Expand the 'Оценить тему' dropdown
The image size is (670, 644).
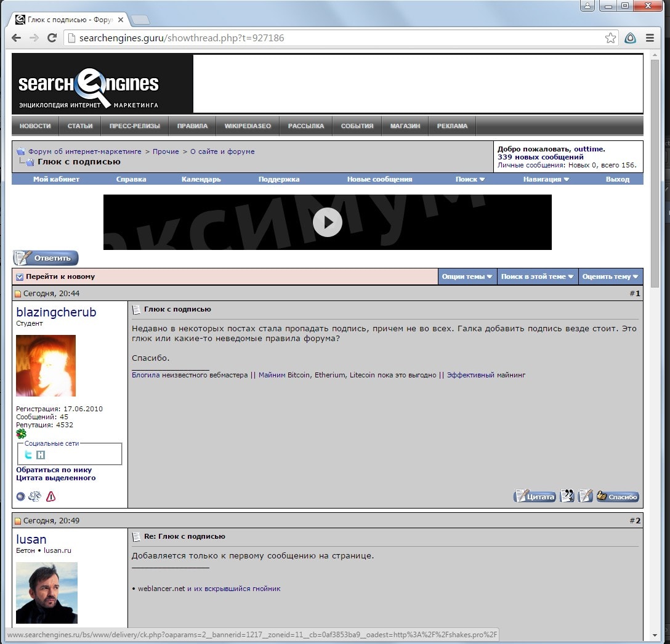[x=610, y=276]
